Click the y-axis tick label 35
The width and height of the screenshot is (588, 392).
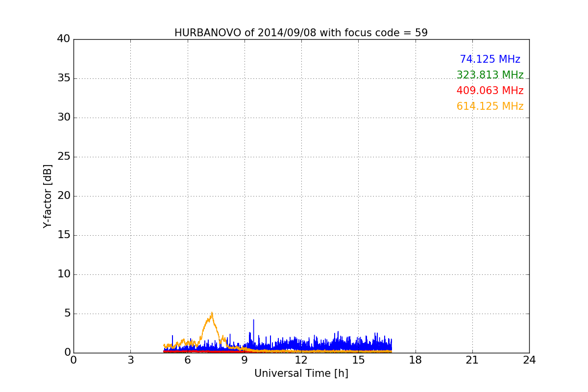(64, 78)
